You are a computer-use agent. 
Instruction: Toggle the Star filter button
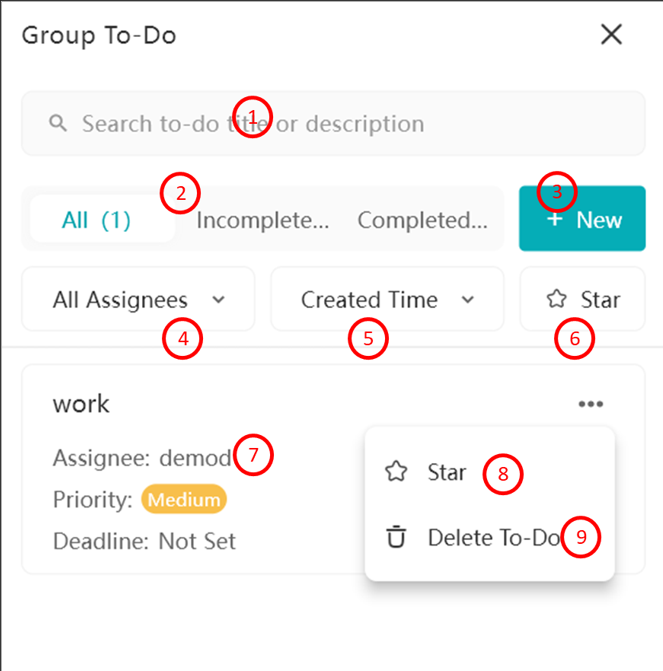coord(583,299)
